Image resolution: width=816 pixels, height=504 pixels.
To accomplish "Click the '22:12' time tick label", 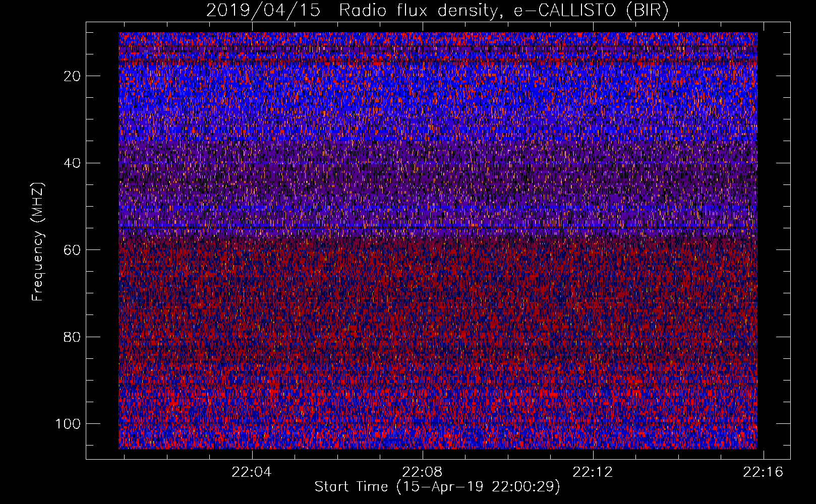I will coord(593,472).
